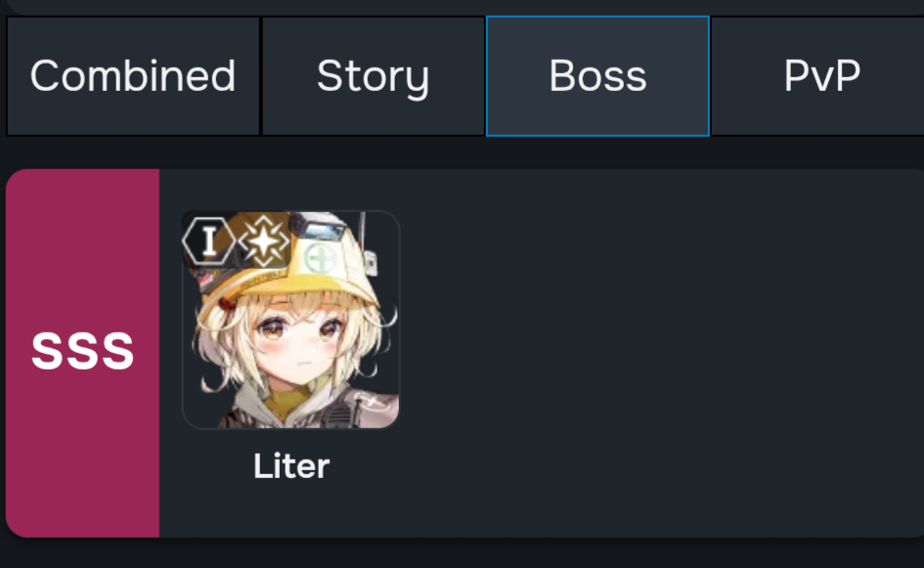Click the dark icon badge strip above Liter

[x=237, y=241]
